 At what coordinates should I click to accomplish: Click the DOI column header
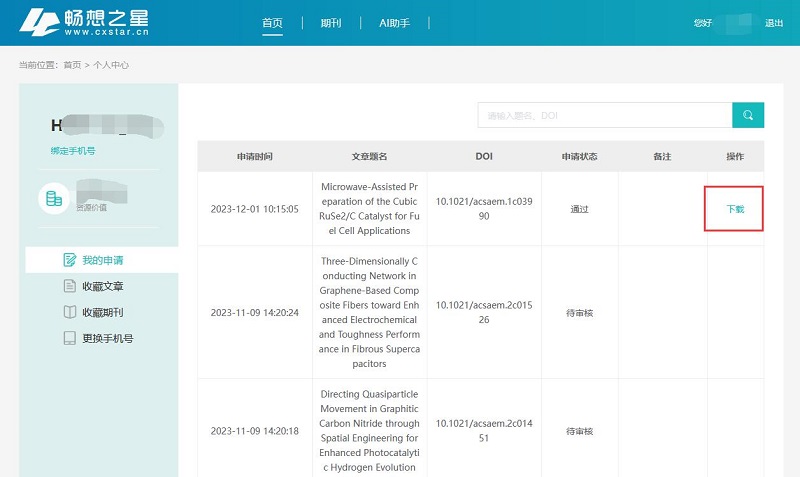[x=484, y=156]
